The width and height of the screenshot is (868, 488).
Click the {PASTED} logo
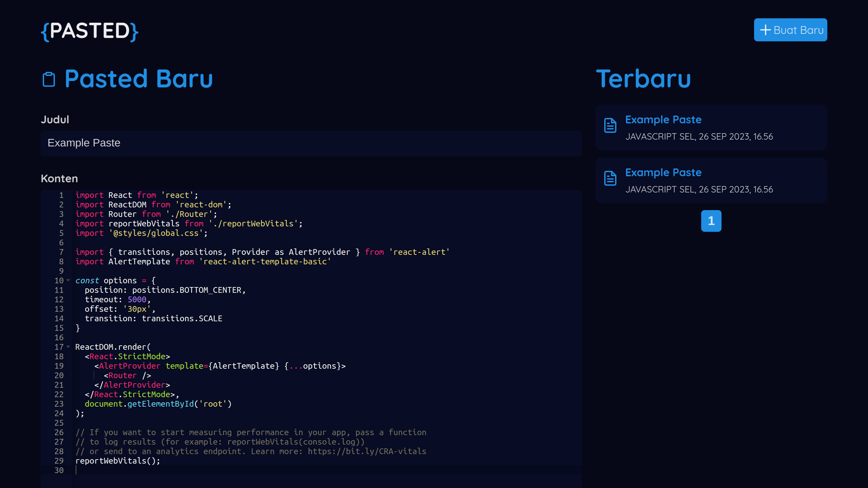[90, 31]
